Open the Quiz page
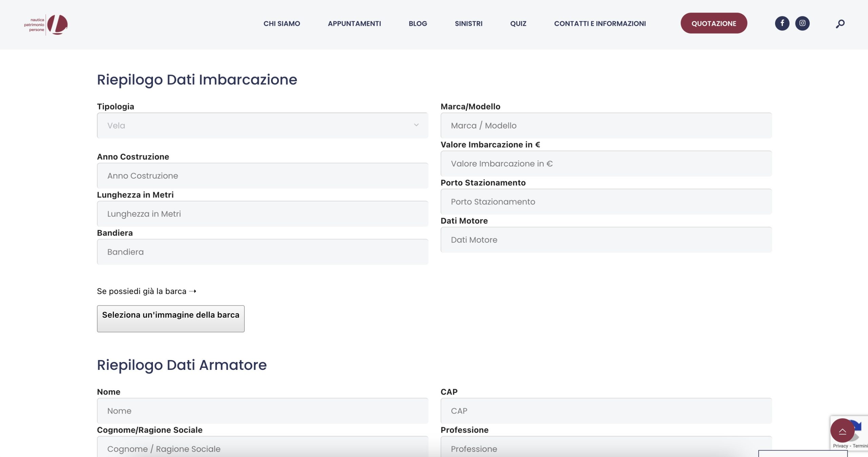This screenshot has height=457, width=868. click(518, 24)
